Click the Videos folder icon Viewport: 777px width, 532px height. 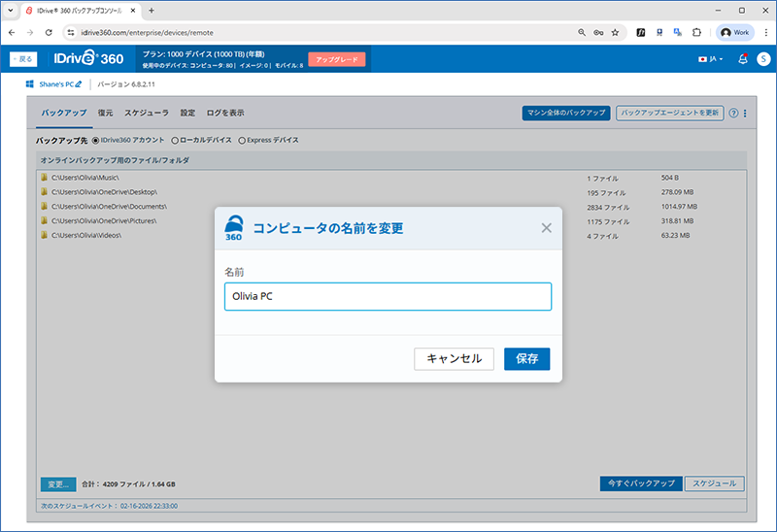44,235
